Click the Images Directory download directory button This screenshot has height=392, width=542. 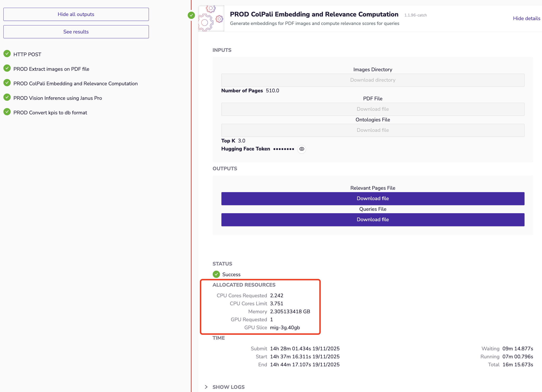tap(372, 80)
